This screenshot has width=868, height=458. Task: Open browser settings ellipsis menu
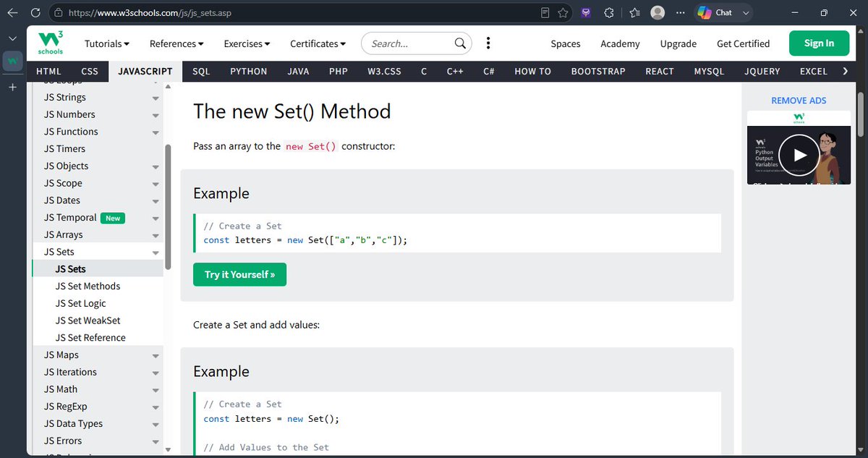(679, 13)
